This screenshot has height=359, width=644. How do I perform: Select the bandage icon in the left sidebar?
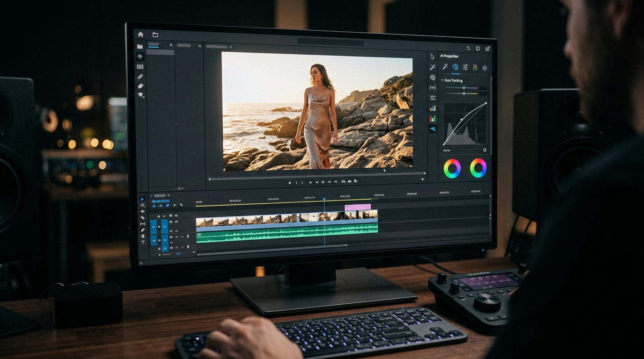pyautogui.click(x=140, y=76)
